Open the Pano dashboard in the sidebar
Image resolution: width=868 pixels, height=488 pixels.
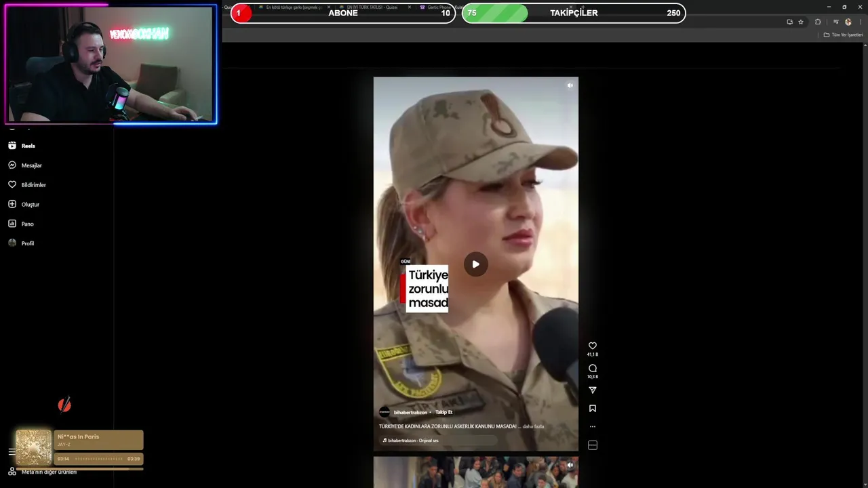[x=21, y=224]
